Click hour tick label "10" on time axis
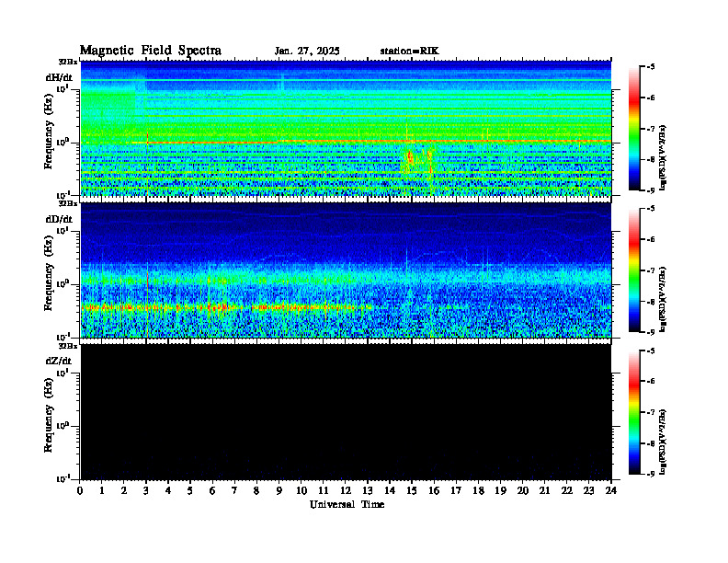728x563 pixels. tap(301, 491)
